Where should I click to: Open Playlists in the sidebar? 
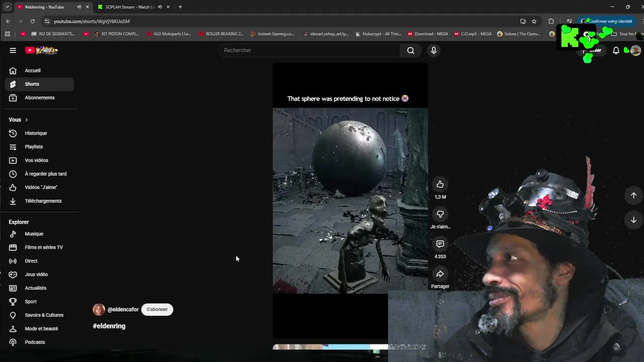click(x=39, y=147)
